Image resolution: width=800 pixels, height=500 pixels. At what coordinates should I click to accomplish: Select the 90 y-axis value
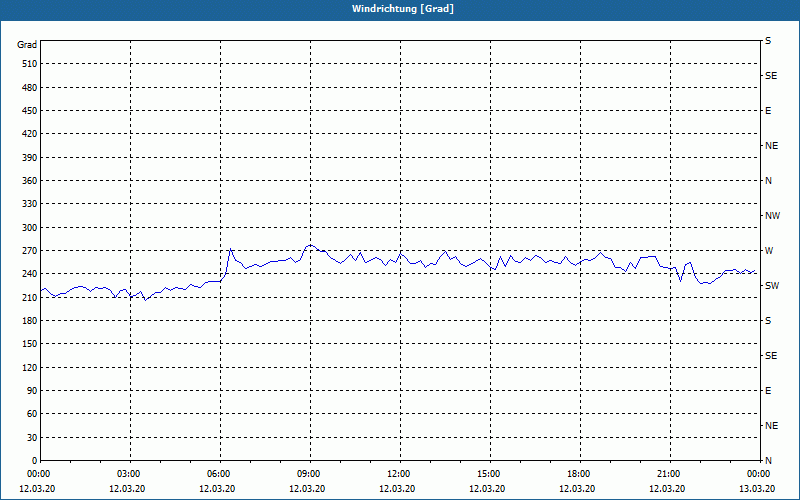(31, 391)
